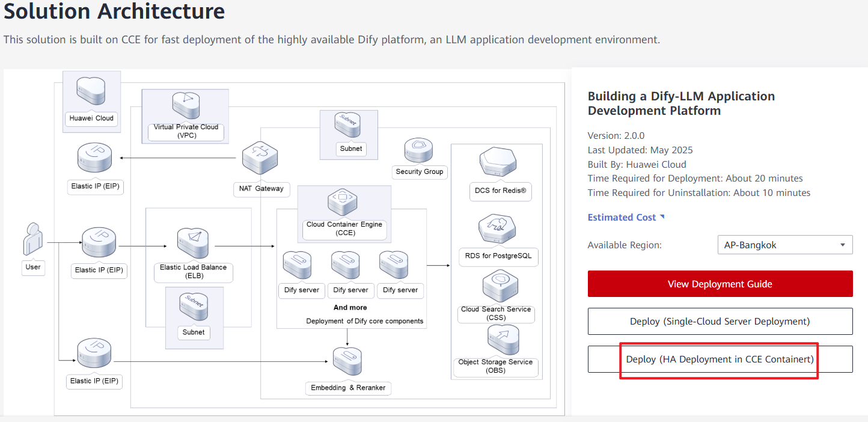Image resolution: width=868 pixels, height=422 pixels.
Task: Click the Cloud Container Engine (CCE) icon
Action: 344,203
